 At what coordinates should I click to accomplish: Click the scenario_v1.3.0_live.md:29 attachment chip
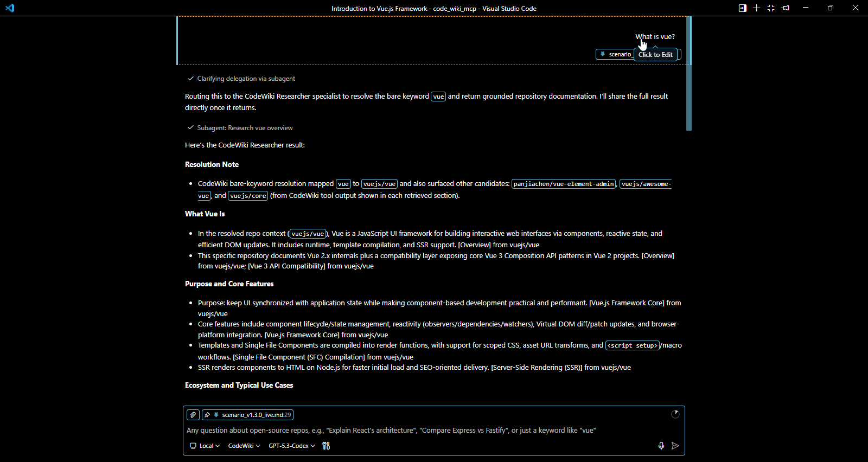coord(248,415)
